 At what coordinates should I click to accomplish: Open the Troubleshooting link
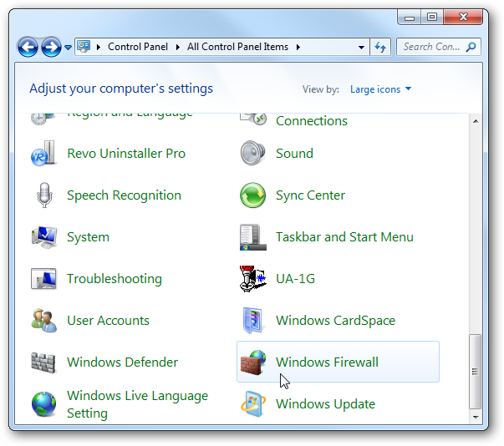(115, 279)
